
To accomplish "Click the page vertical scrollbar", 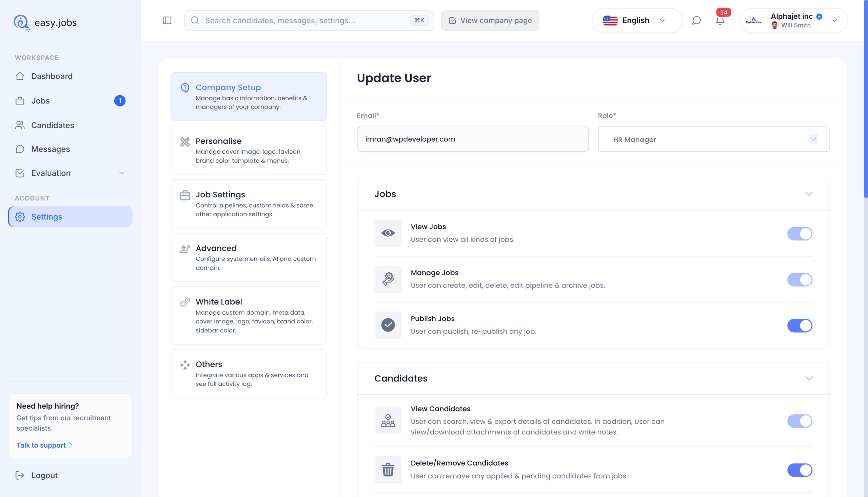I will pos(866,99).
